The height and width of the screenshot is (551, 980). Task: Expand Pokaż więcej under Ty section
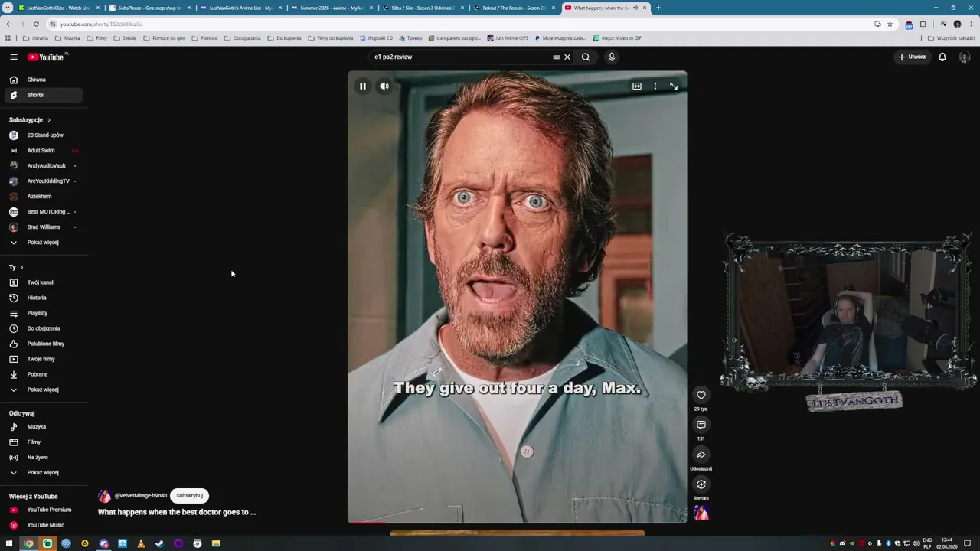click(x=43, y=390)
